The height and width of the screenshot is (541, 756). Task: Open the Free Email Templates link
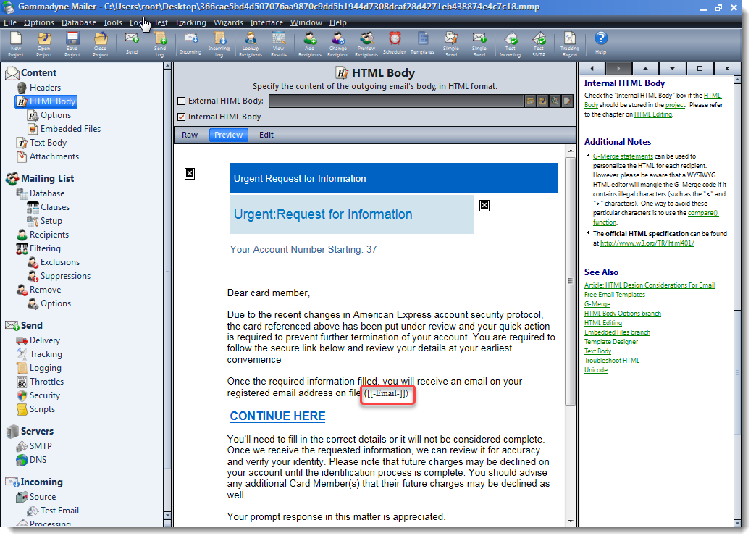pos(615,295)
